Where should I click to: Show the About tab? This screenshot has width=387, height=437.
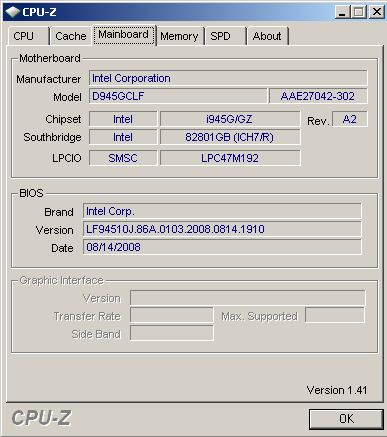[x=268, y=36]
